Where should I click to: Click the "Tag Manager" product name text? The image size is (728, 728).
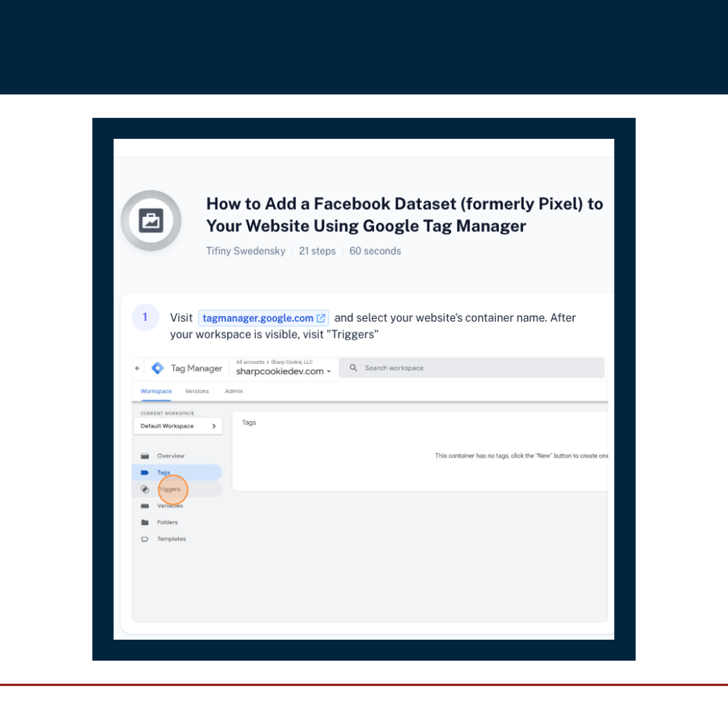coord(196,368)
